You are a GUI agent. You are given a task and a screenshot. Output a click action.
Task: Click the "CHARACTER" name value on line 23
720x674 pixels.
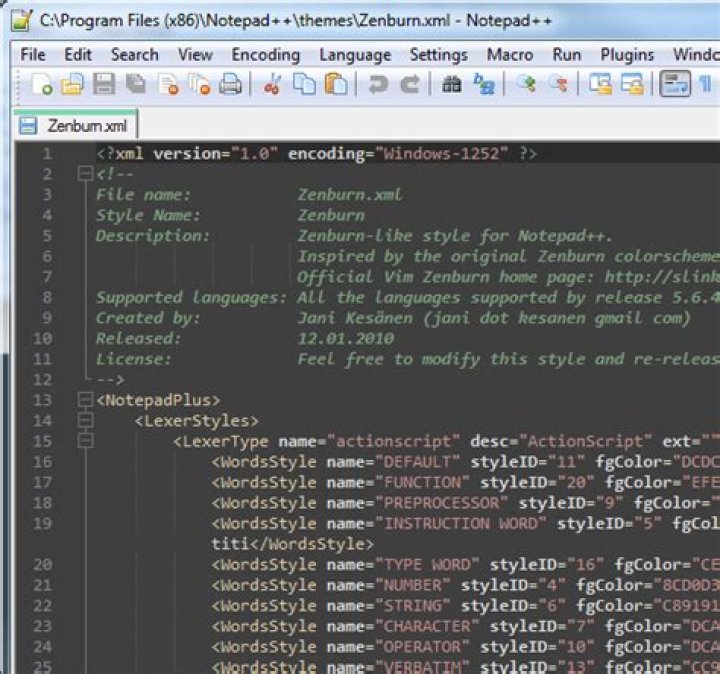click(427, 626)
